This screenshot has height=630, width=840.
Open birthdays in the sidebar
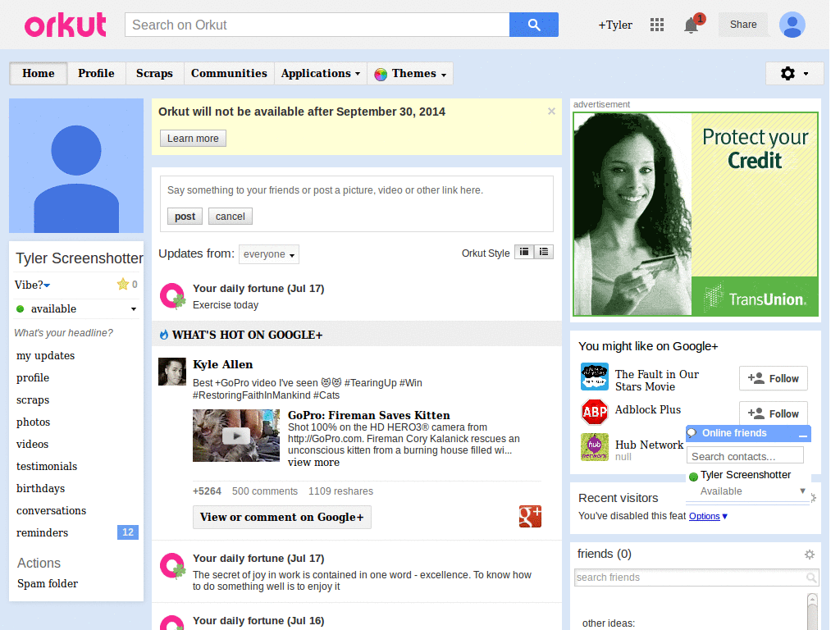(41, 489)
